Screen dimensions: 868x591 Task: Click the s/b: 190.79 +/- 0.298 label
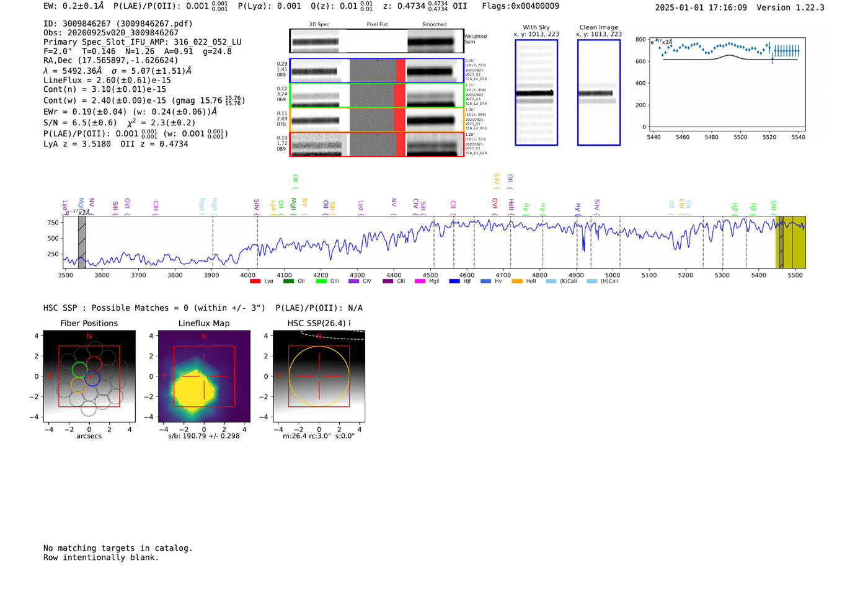(x=204, y=436)
